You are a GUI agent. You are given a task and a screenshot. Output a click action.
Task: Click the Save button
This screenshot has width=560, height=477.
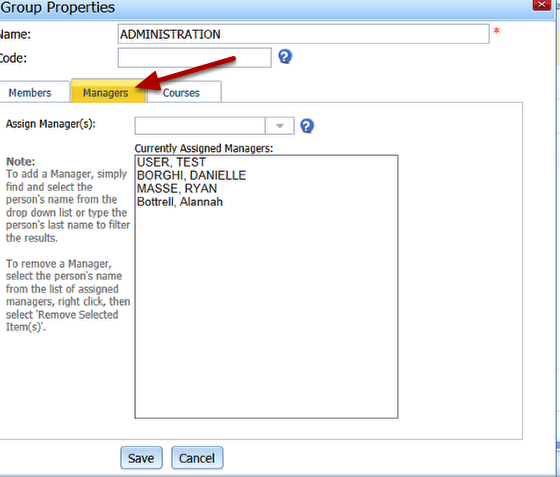tap(141, 458)
